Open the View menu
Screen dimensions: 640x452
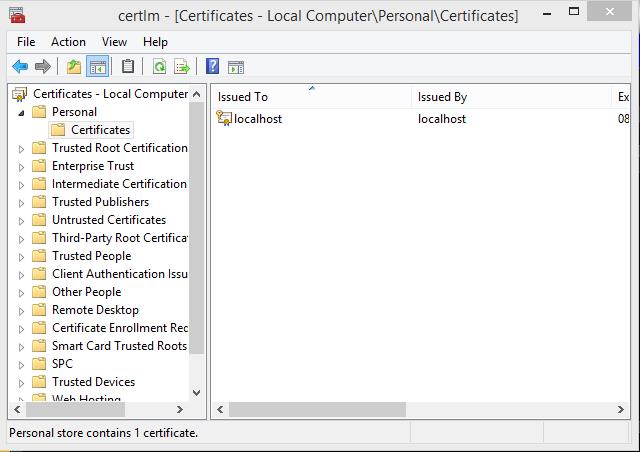(x=114, y=42)
